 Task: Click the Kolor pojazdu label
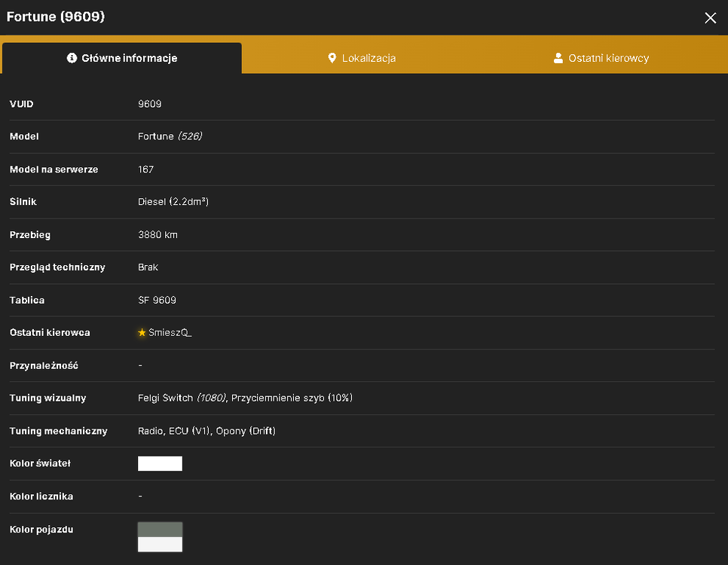click(x=41, y=530)
